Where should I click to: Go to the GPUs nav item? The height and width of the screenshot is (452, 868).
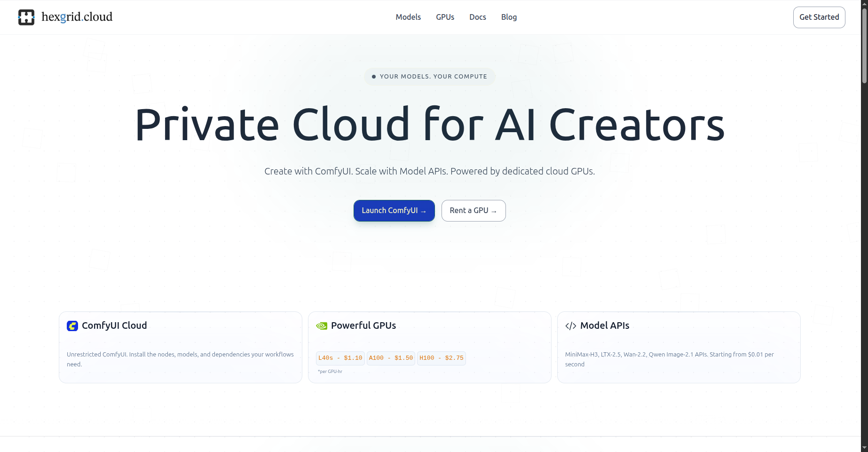tap(445, 17)
